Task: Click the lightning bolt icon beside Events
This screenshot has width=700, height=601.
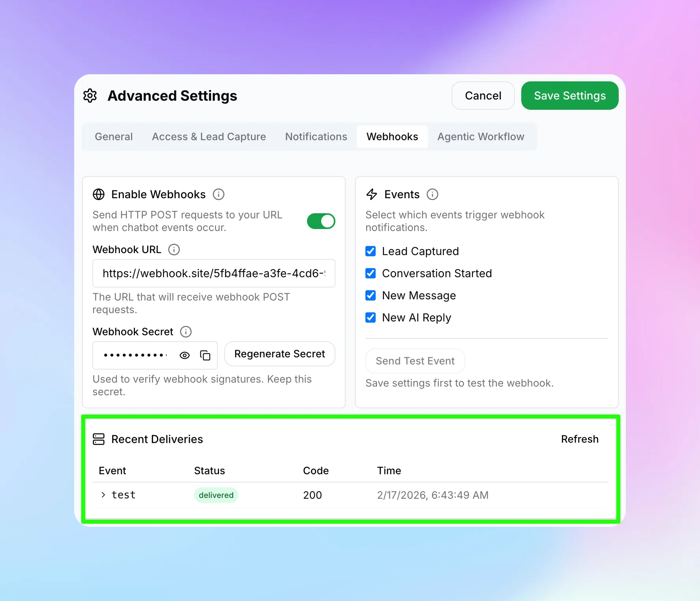Action: pos(371,194)
